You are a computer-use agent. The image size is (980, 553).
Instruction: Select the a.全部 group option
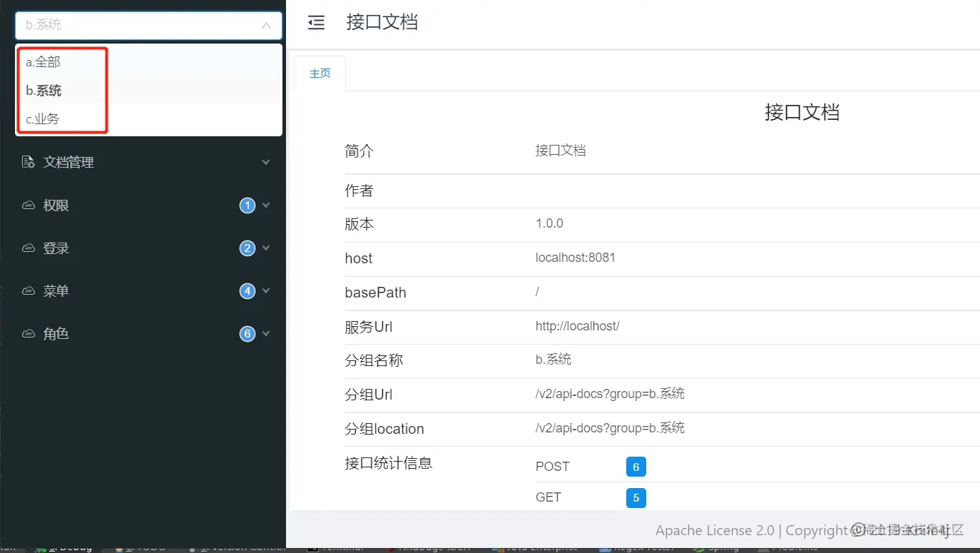tap(44, 61)
